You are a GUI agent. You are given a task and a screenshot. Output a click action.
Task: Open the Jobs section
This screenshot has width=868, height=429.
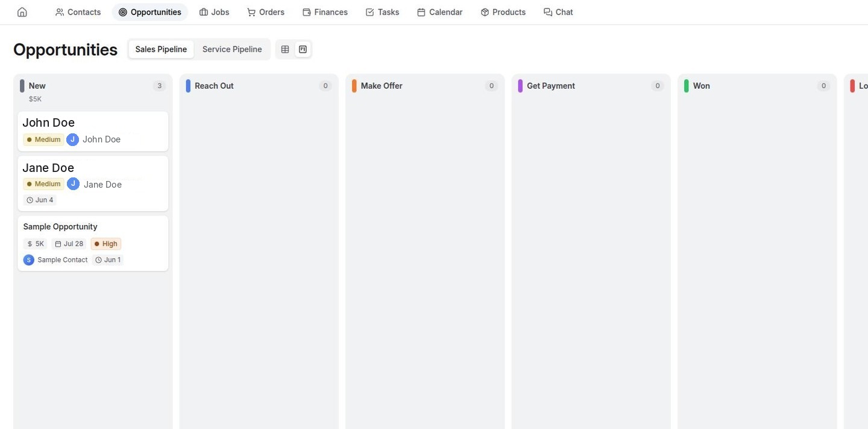click(x=214, y=12)
